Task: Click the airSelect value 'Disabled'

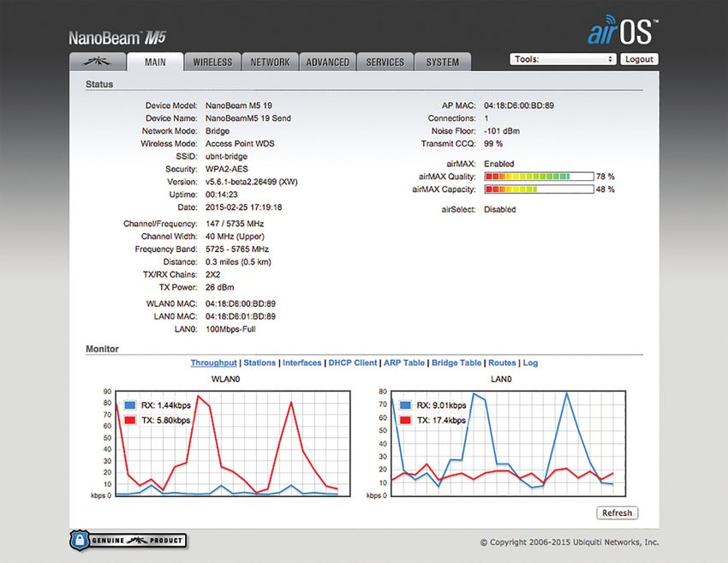Action: 500,209
